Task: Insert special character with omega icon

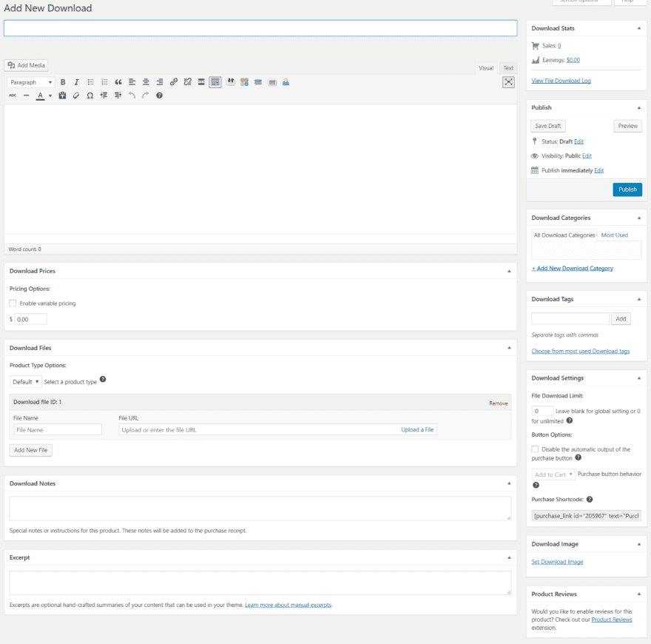Action: (x=90, y=95)
